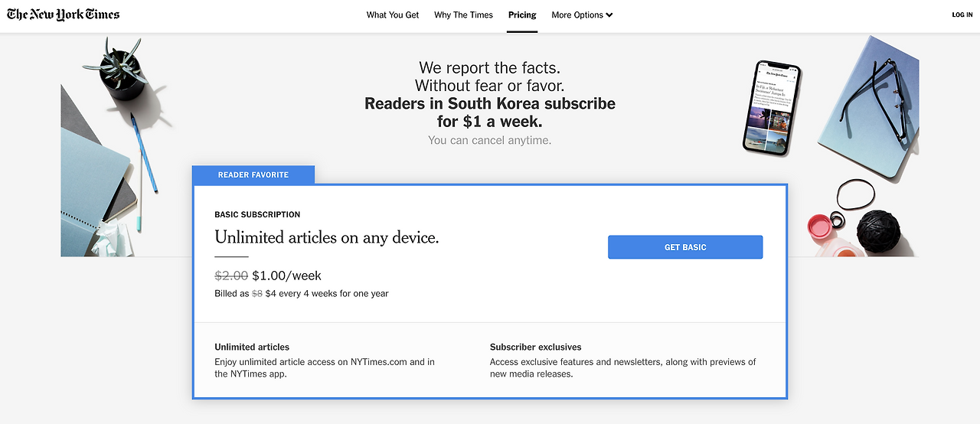Click the 'BASIC SUBSCRIPTION' label

click(257, 215)
